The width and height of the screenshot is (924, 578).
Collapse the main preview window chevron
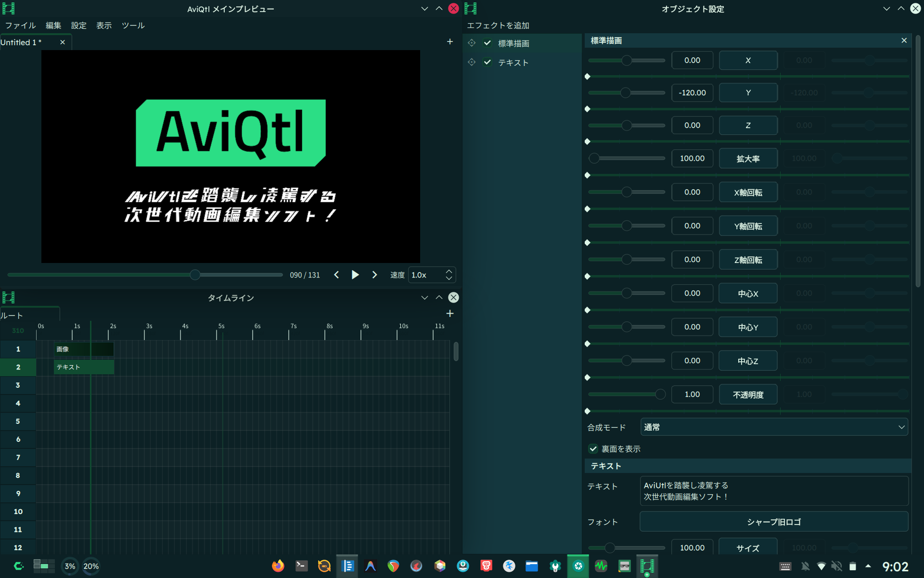[424, 9]
